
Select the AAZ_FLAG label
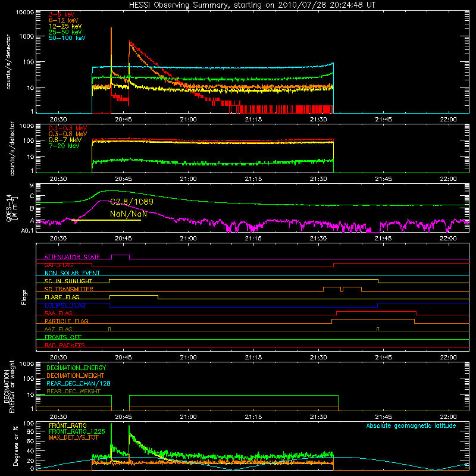58,329
